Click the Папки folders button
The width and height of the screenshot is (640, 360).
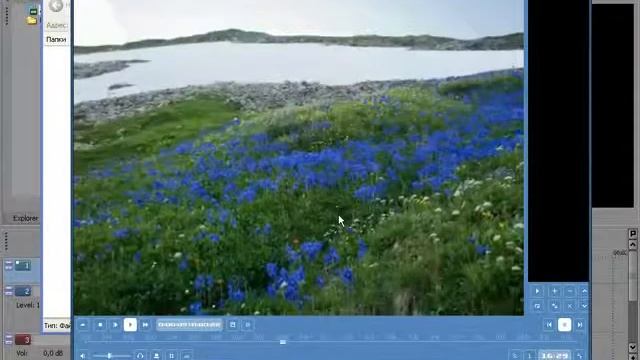56,40
